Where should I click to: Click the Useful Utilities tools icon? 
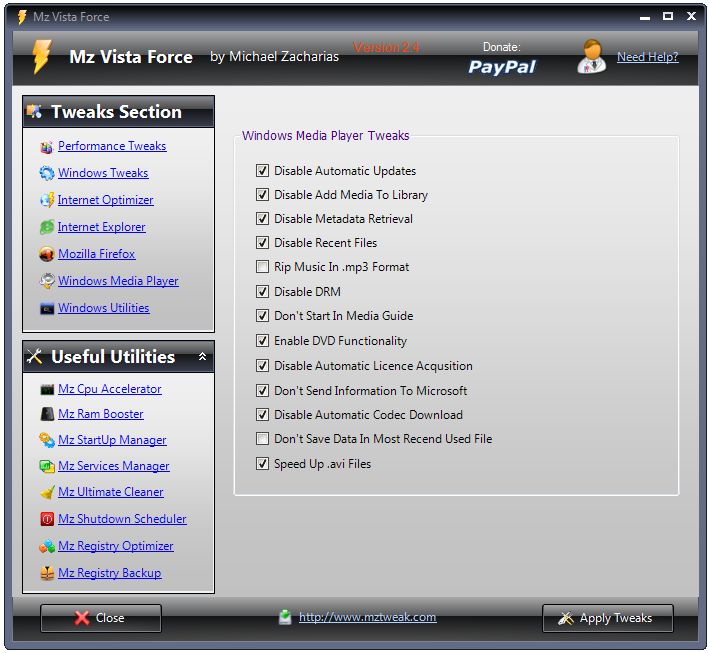coord(34,356)
